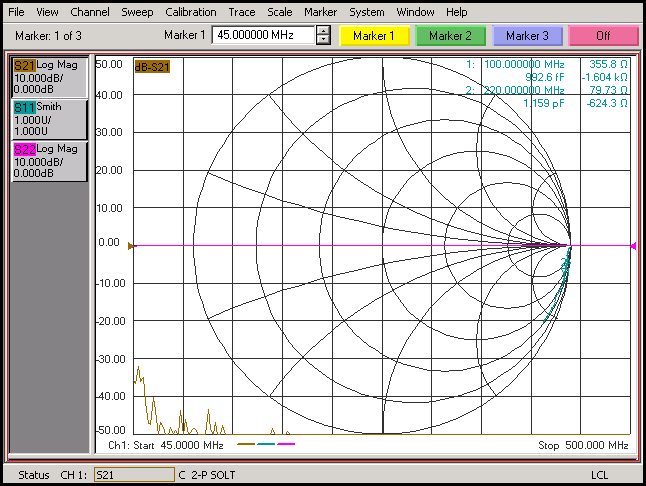This screenshot has height=486, width=646.
Task: Select the green Marker 2 button
Action: pyautogui.click(x=450, y=36)
